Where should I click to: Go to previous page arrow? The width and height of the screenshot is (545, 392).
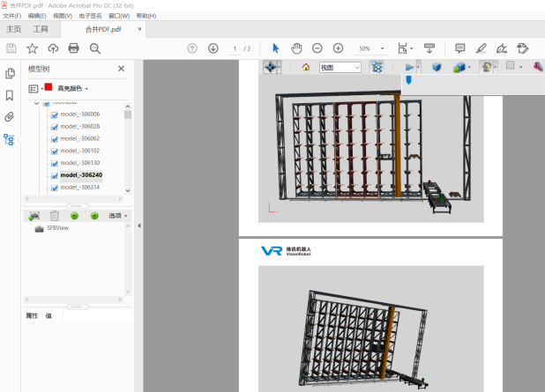point(192,48)
